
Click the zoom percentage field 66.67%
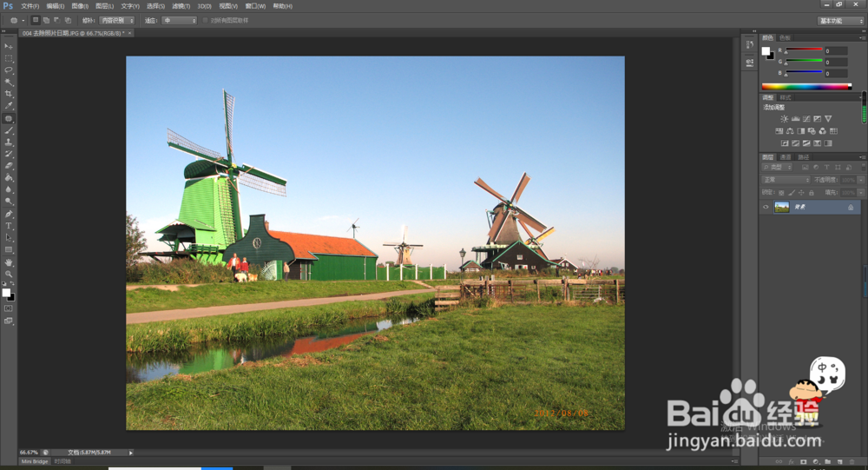pyautogui.click(x=29, y=453)
